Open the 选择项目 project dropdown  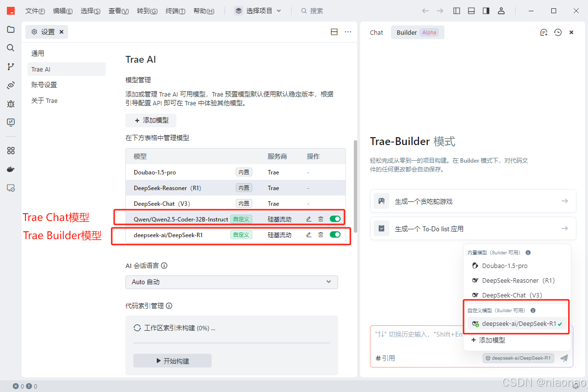pyautogui.click(x=258, y=11)
